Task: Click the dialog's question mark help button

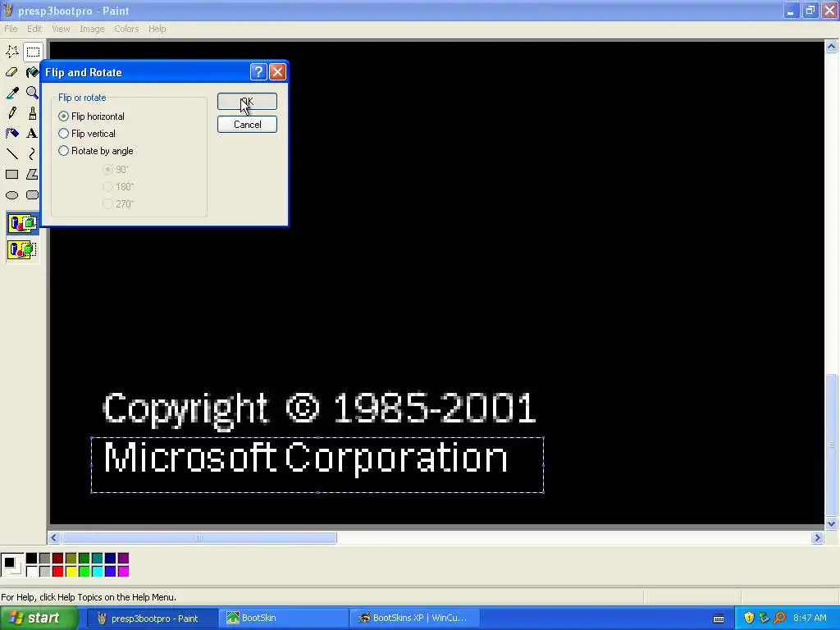Action: tap(258, 72)
